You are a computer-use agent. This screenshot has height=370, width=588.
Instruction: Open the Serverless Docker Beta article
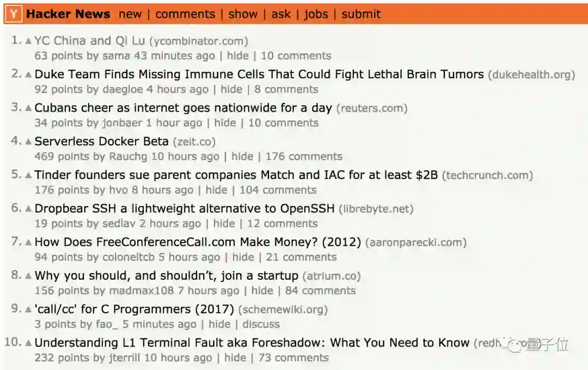(x=101, y=141)
